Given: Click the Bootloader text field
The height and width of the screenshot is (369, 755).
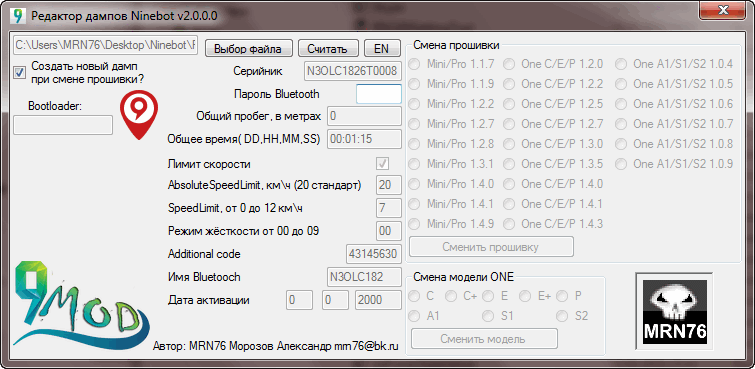Looking at the screenshot, I should click(63, 125).
